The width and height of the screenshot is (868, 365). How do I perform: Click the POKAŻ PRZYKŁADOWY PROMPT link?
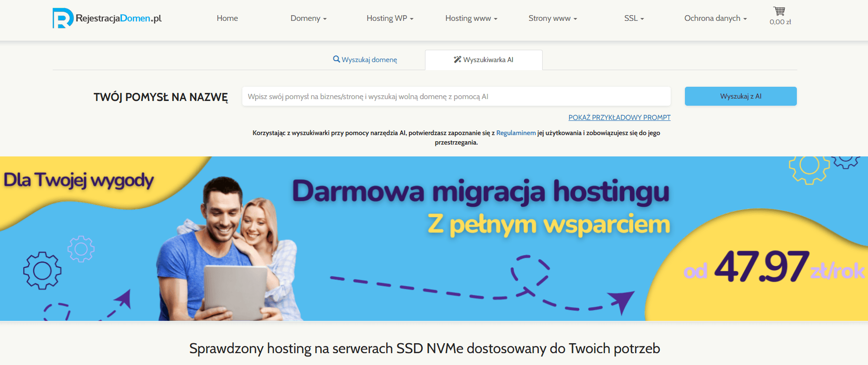619,118
